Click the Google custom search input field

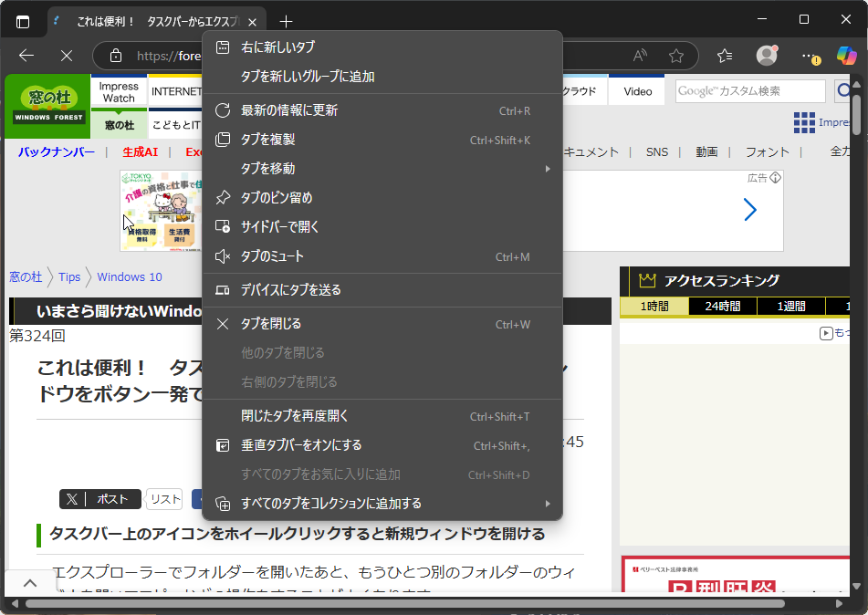pos(753,90)
